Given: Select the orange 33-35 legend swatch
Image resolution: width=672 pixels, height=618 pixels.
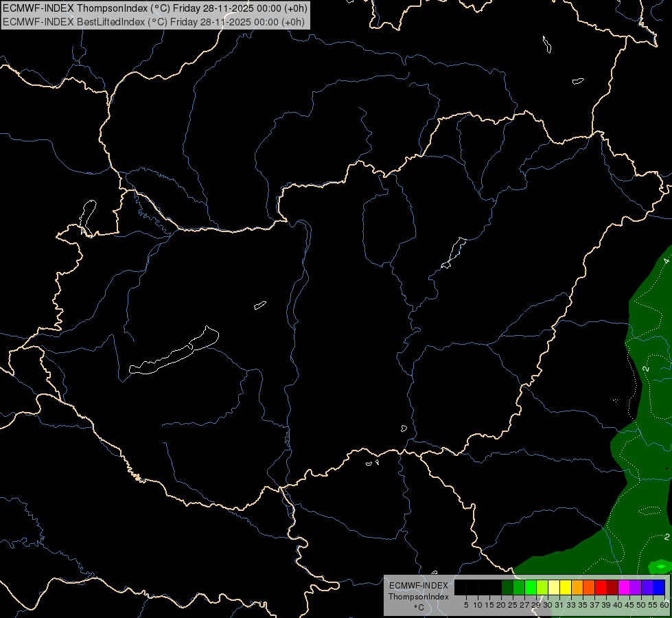Looking at the screenshot, I should [577, 588].
